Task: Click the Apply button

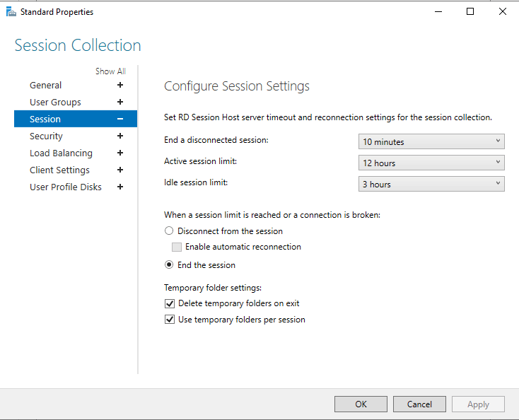Action: pos(478,404)
